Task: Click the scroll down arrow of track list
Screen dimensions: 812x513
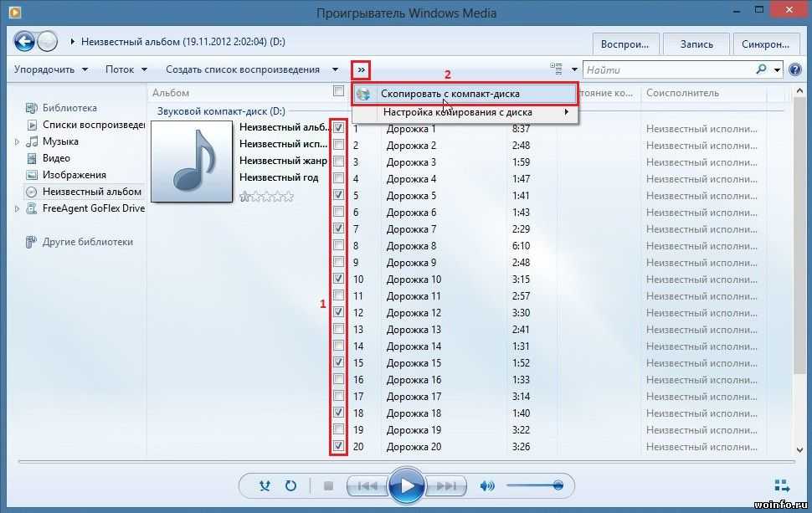Action: tap(799, 450)
